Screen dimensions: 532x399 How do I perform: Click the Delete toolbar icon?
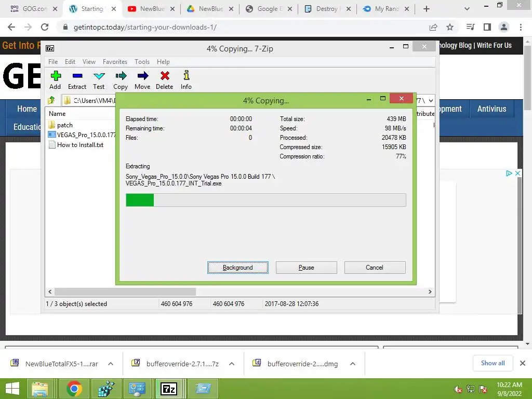tap(165, 80)
